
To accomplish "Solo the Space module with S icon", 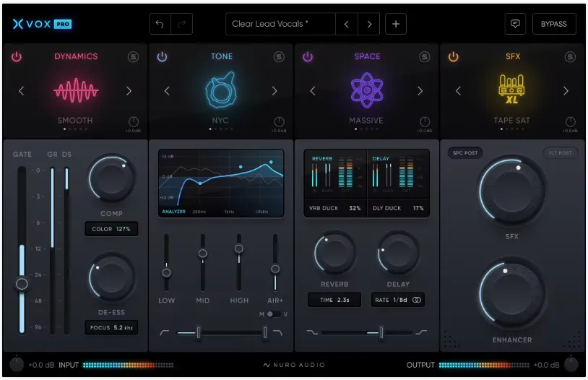I will pos(424,56).
